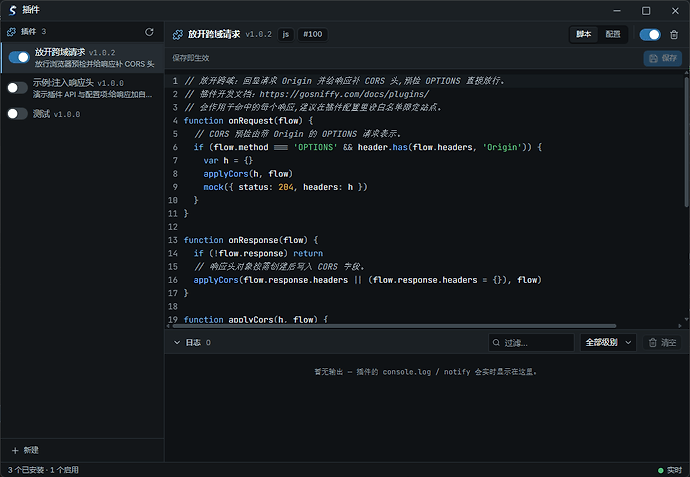Enable the 测试 plugin toggle
690x477 pixels.
pos(18,114)
